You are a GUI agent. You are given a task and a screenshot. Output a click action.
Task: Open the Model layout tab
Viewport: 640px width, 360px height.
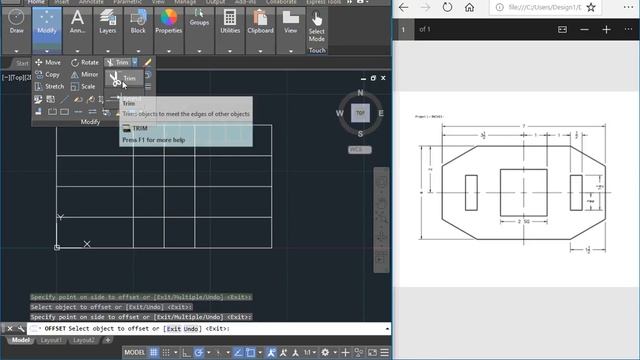coord(20,340)
